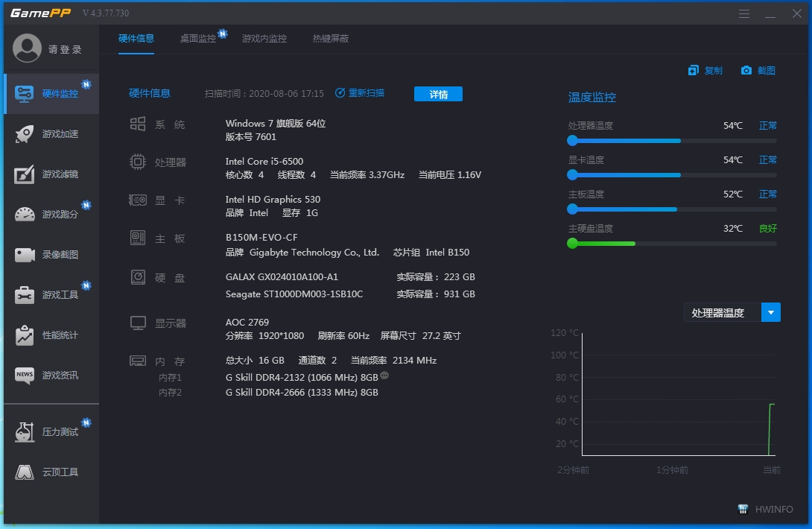Click the temperature chart area
The height and width of the screenshot is (529, 812).
[x=679, y=394]
